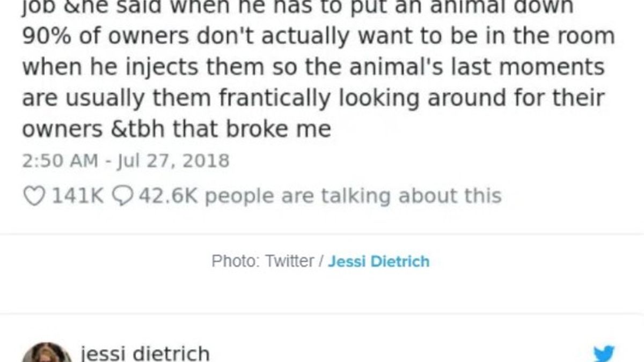The width and height of the screenshot is (644, 362).
Task: Like the tweet via the heart icon
Action: pyautogui.click(x=35, y=196)
